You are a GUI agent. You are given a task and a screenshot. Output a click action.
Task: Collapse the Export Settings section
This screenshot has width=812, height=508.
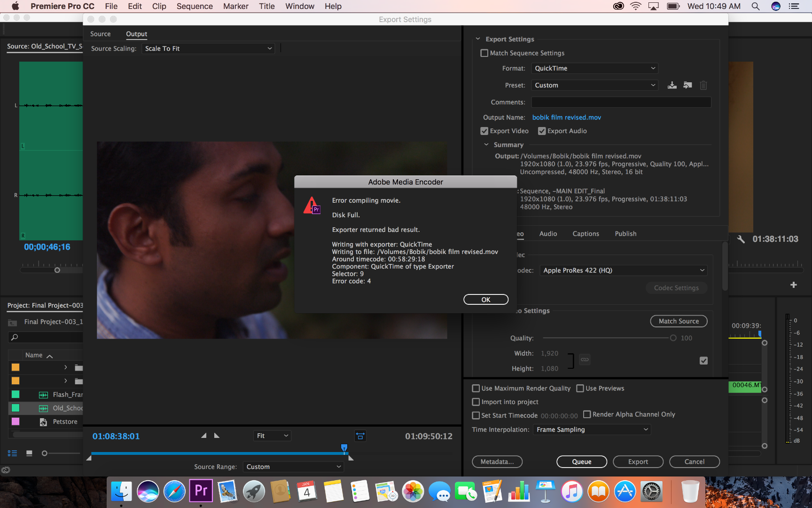pyautogui.click(x=478, y=39)
